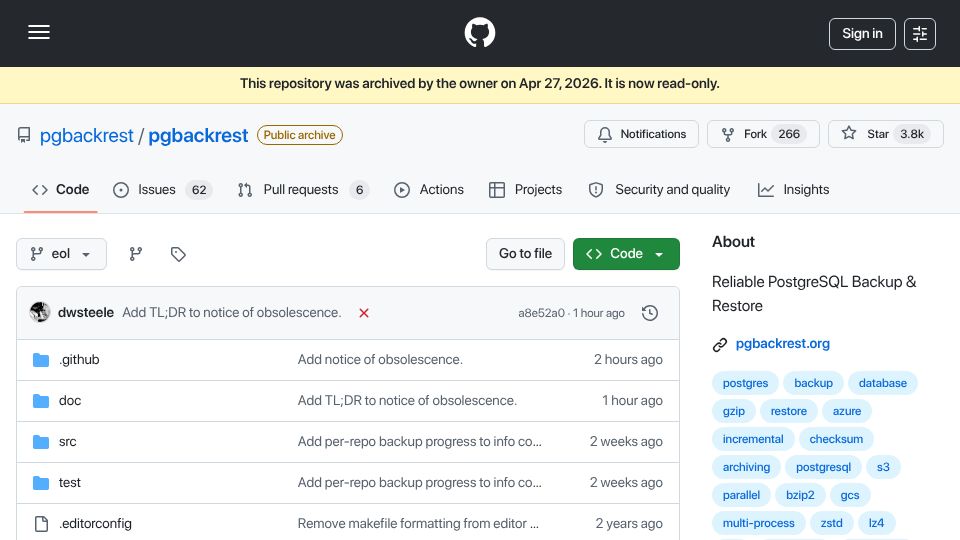Open the Actions tab
The image size is (960, 540).
click(429, 190)
